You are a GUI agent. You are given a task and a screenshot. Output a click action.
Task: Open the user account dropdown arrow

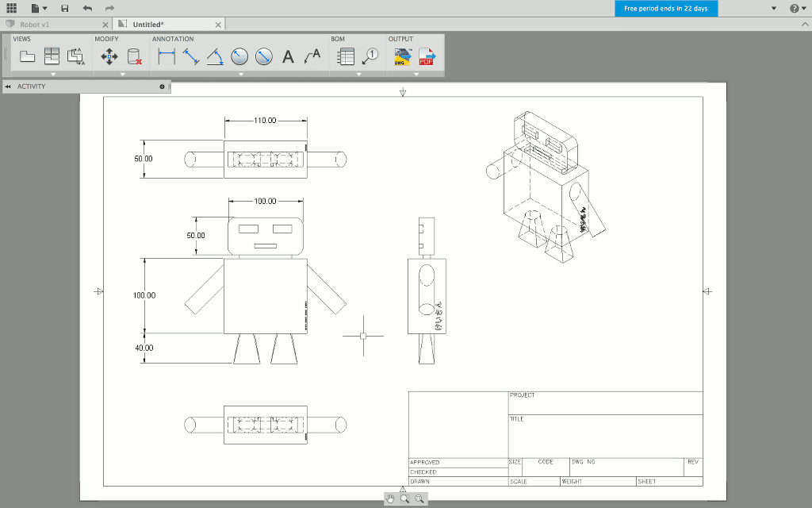[774, 8]
